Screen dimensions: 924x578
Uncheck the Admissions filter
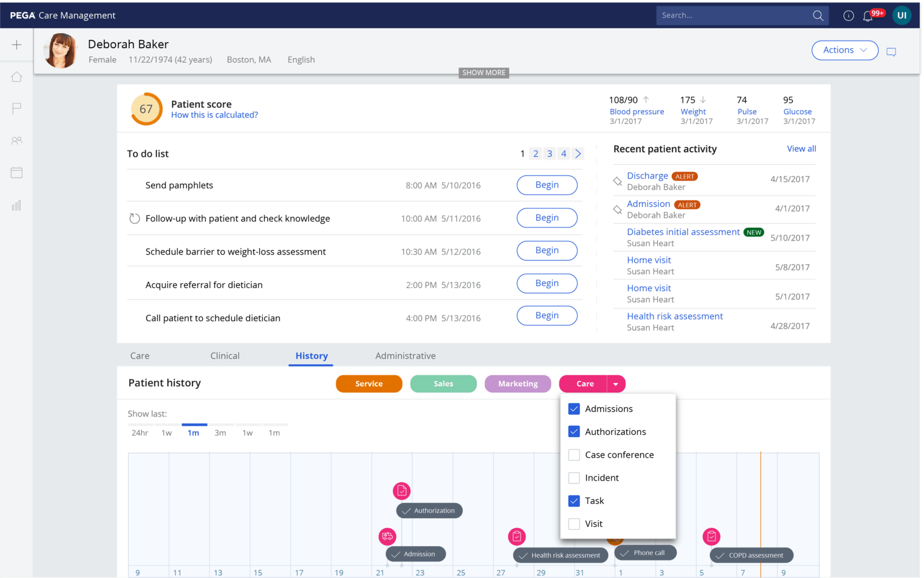[574, 408]
